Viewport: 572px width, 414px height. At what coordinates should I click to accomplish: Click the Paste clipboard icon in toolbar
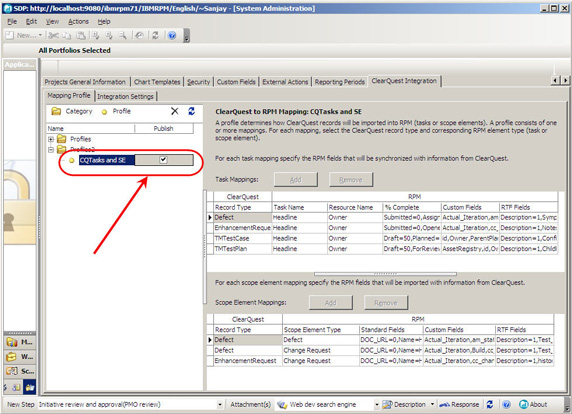coord(81,35)
